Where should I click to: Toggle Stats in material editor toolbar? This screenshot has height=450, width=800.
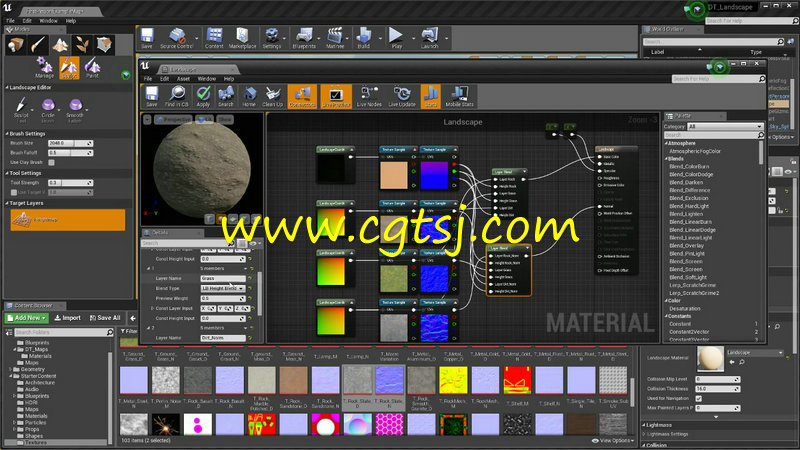(431, 96)
